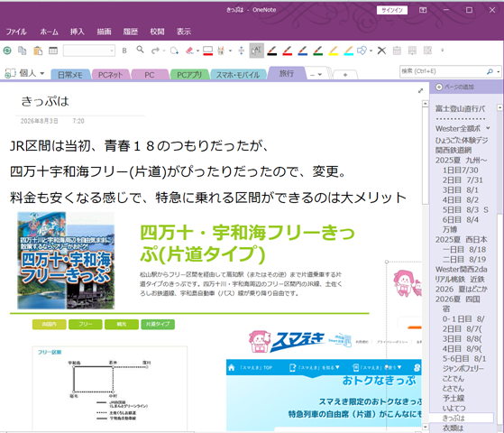Open the 万博 page in list
The image size is (504, 433).
tap(450, 229)
